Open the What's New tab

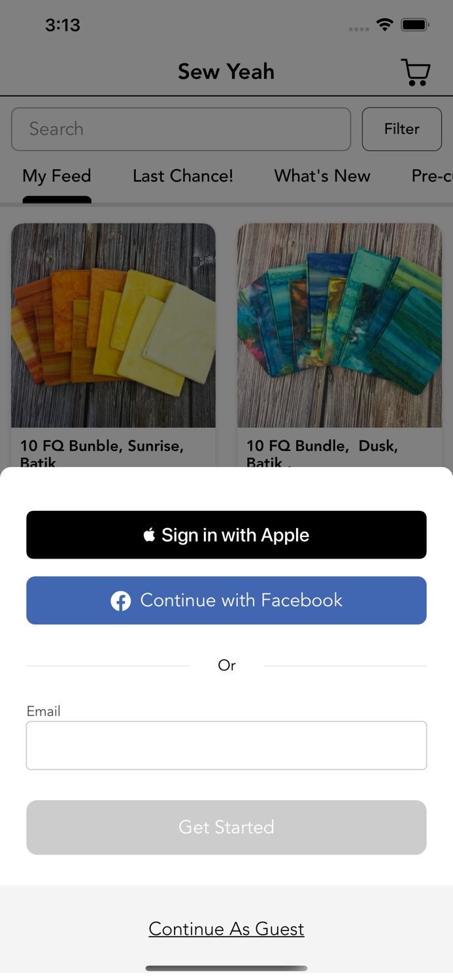pos(322,176)
